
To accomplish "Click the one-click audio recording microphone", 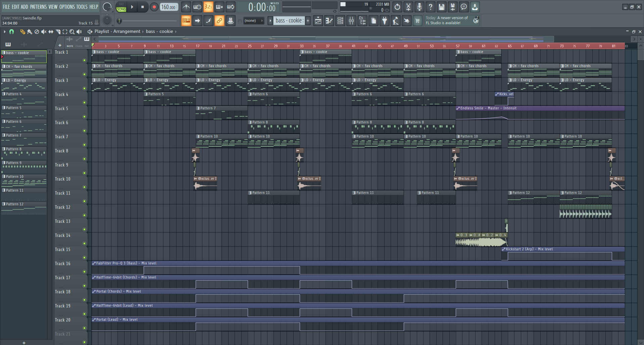I will [x=419, y=7].
